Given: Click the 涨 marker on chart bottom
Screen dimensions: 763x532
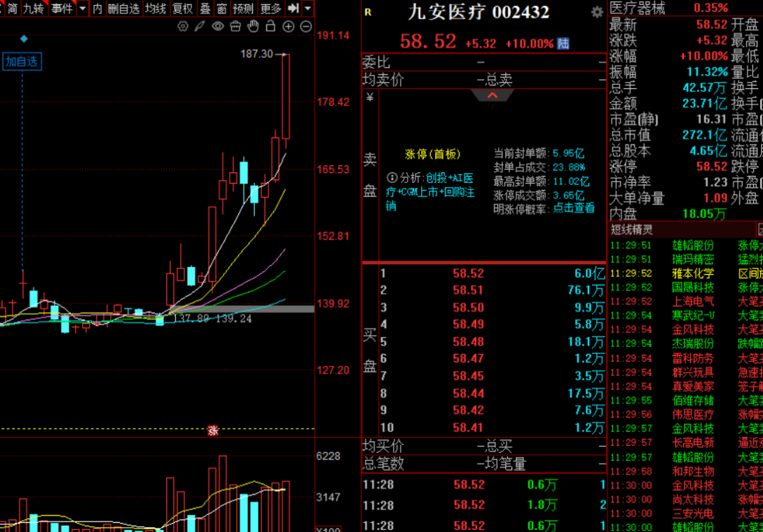Looking at the screenshot, I should [213, 430].
